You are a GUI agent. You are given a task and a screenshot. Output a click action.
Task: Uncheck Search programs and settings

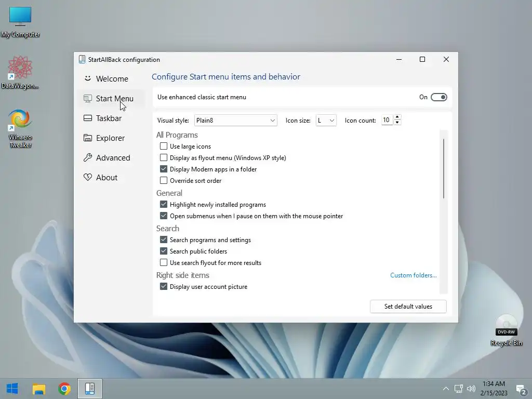coord(164,240)
